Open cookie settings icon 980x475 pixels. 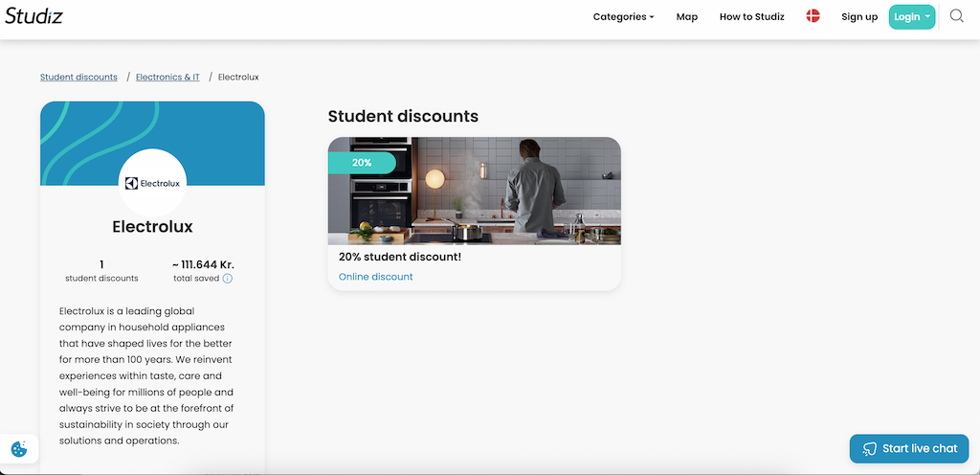tap(19, 449)
